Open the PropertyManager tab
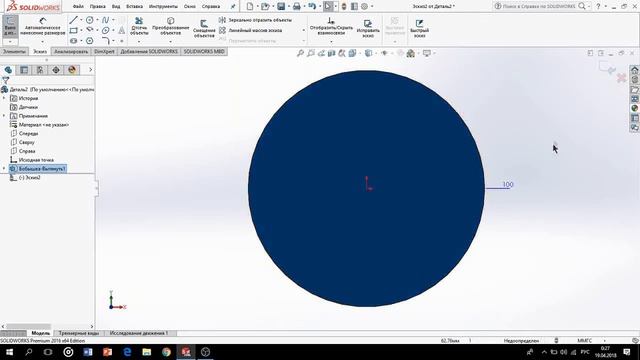The width and height of the screenshot is (640, 360). tap(24, 70)
